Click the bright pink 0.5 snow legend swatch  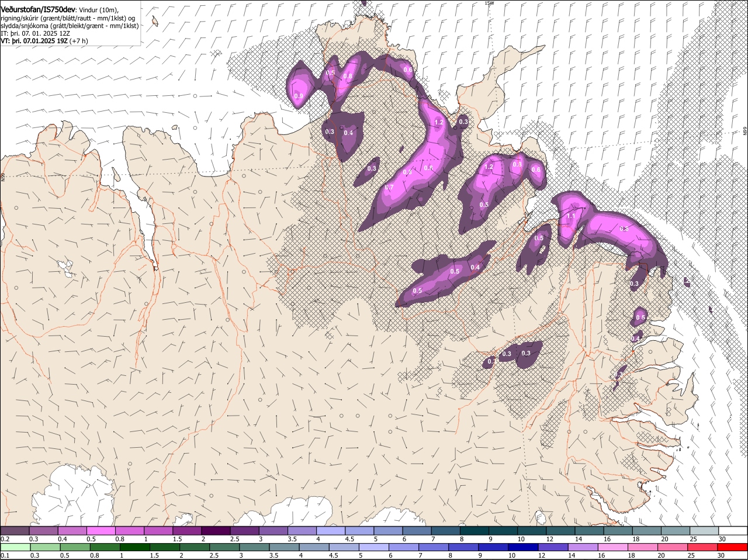(101, 531)
